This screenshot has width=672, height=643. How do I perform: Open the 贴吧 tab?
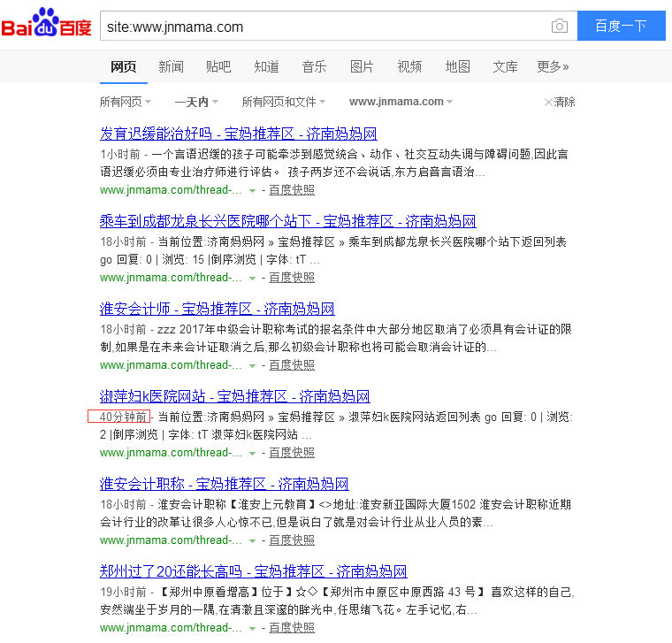[x=218, y=67]
